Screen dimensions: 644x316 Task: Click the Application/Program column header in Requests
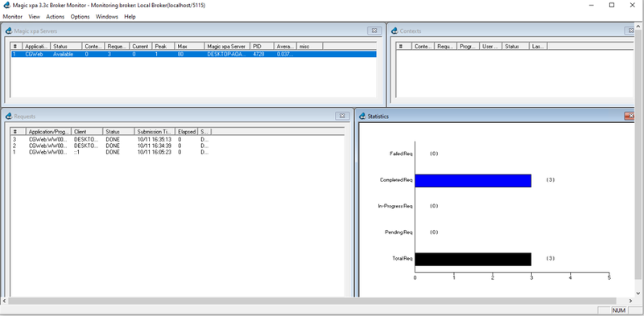click(x=48, y=132)
